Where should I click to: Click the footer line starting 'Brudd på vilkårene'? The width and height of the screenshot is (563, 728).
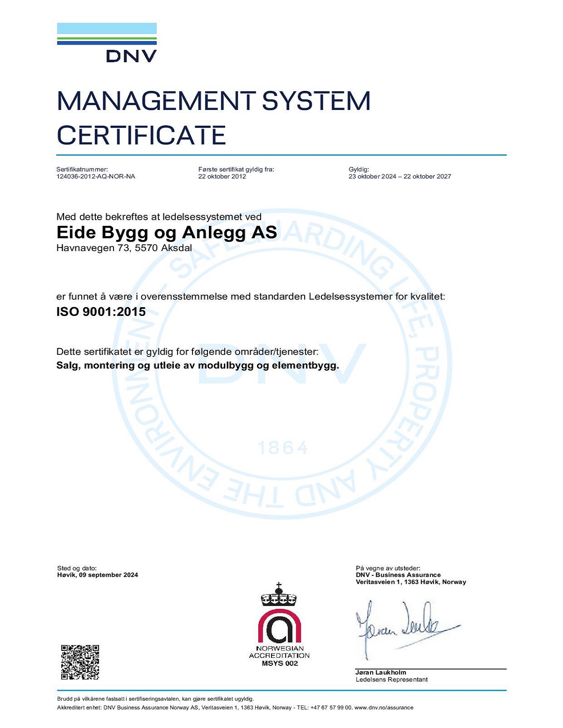(x=155, y=699)
